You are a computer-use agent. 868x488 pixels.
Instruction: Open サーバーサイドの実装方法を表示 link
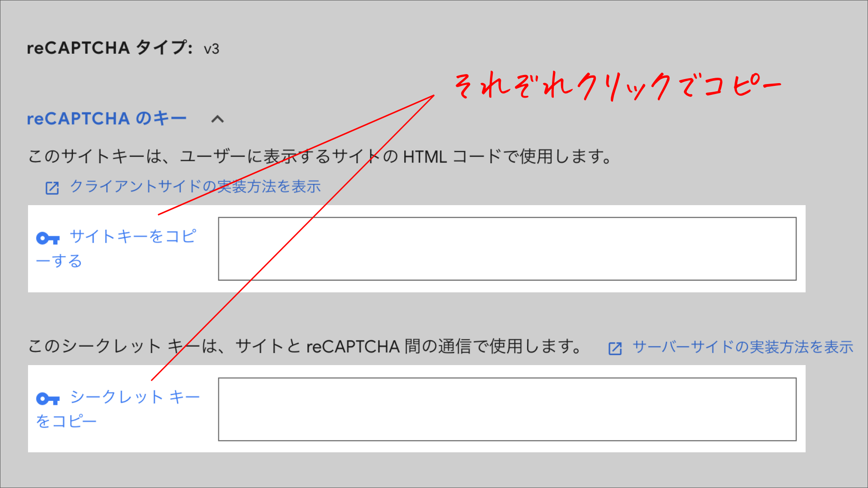(x=743, y=347)
